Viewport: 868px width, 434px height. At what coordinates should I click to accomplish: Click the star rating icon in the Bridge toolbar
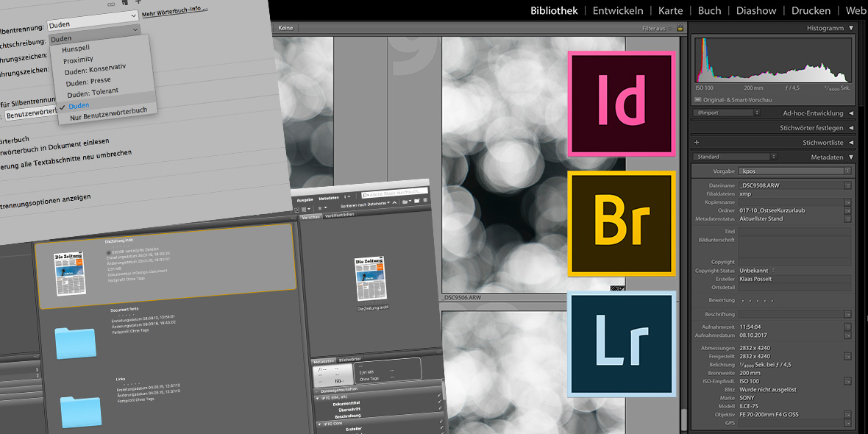320,208
